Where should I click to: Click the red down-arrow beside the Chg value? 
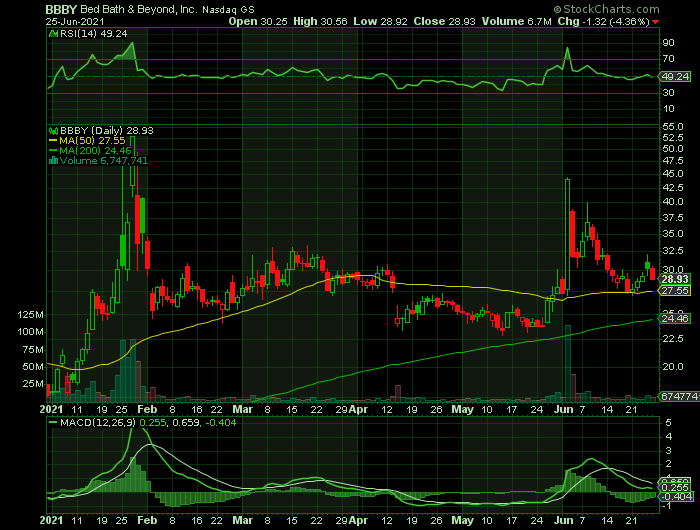pyautogui.click(x=655, y=22)
